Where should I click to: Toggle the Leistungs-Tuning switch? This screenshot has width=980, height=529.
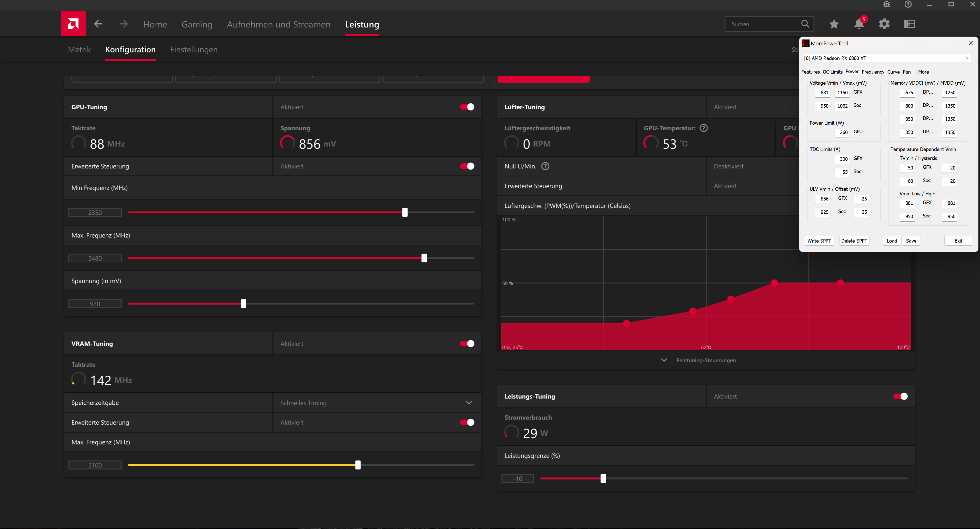pos(900,397)
